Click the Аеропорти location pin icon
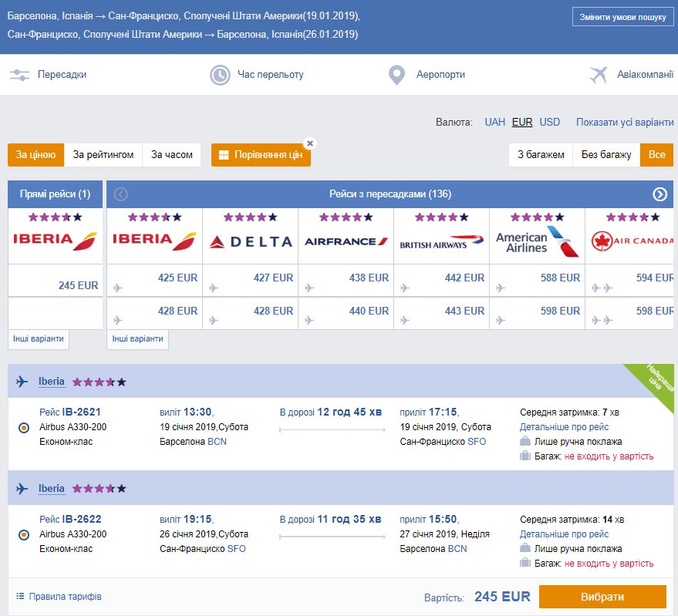The height and width of the screenshot is (616, 678). tap(396, 75)
